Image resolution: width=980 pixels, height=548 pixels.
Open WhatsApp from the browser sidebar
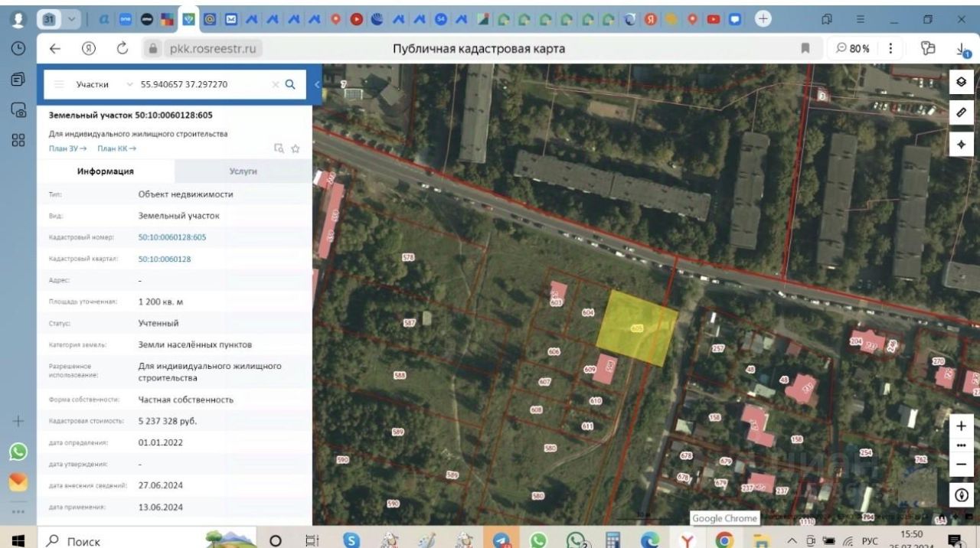tap(18, 452)
